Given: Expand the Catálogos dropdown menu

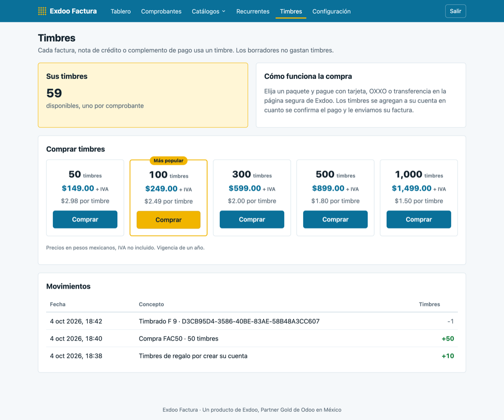Looking at the screenshot, I should coord(209,11).
